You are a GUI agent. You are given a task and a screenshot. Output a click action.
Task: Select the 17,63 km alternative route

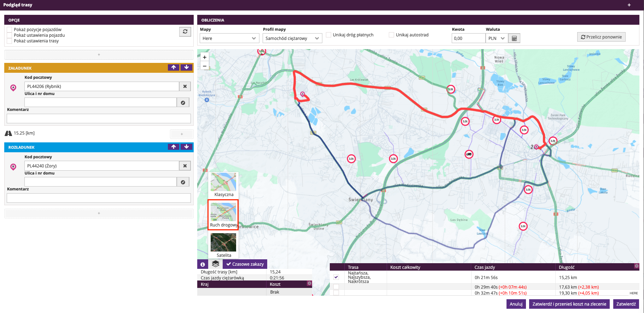tap(336, 287)
